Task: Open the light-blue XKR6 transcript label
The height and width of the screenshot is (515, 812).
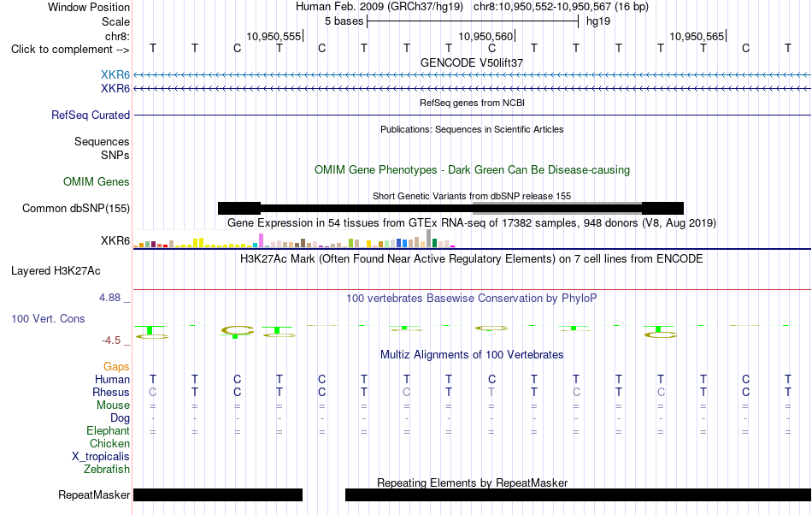Action: pos(115,74)
